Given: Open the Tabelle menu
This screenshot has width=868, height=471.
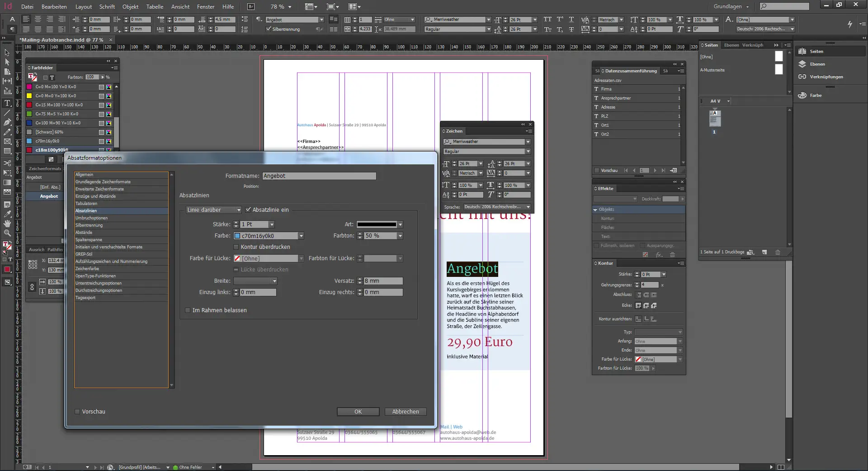Looking at the screenshot, I should 155,7.
